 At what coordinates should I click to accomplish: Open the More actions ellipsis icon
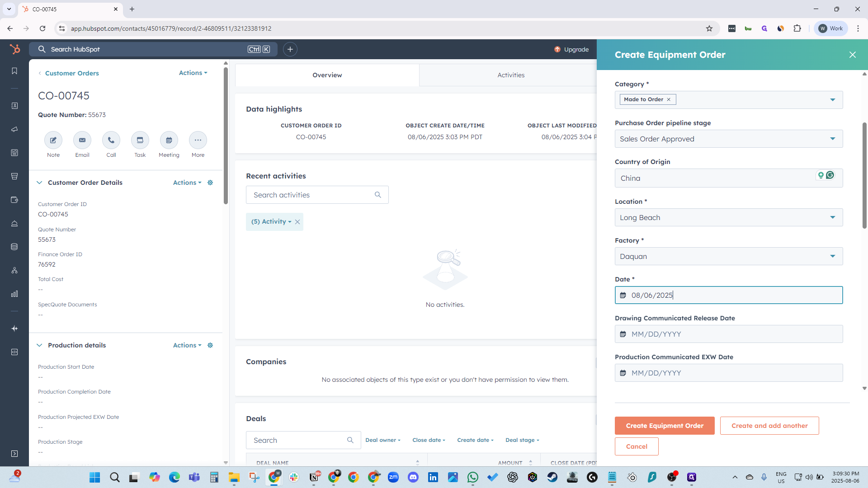198,140
